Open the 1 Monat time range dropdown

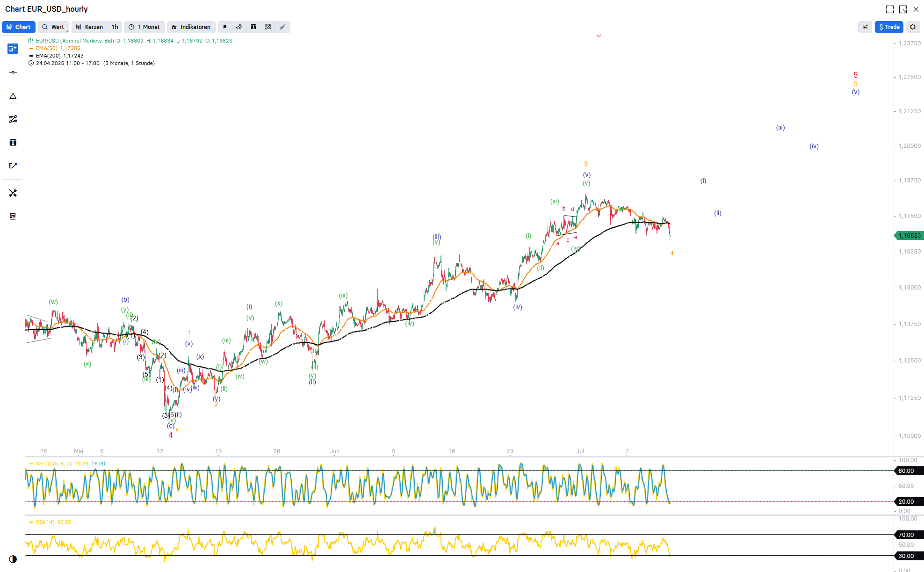tap(144, 27)
